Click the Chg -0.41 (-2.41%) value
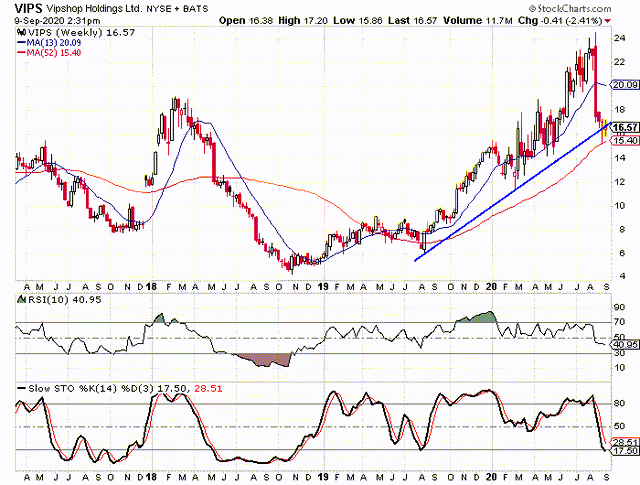 tap(560, 20)
